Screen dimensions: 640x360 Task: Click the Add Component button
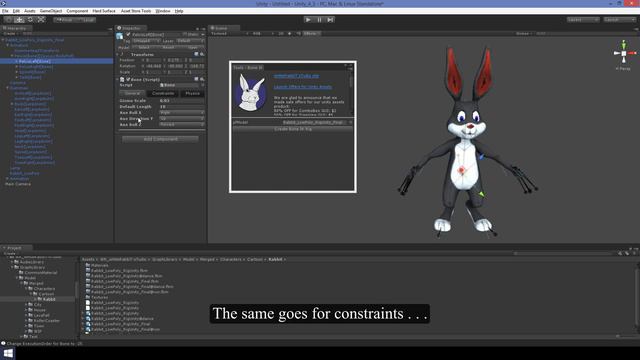click(x=160, y=139)
